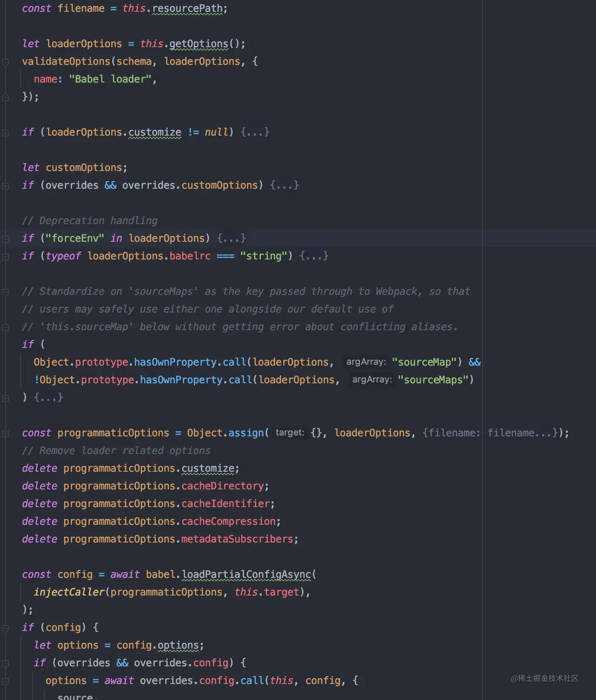Click 'assign' in Object.assign call

246,433
